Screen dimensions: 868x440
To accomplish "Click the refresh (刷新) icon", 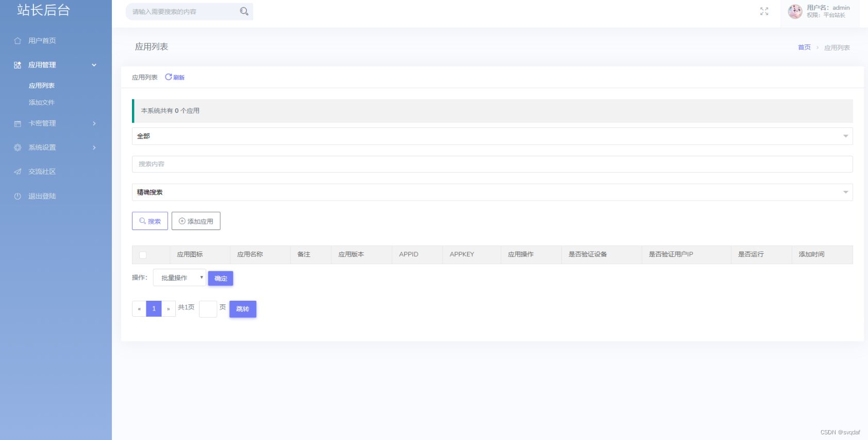I will (169, 77).
